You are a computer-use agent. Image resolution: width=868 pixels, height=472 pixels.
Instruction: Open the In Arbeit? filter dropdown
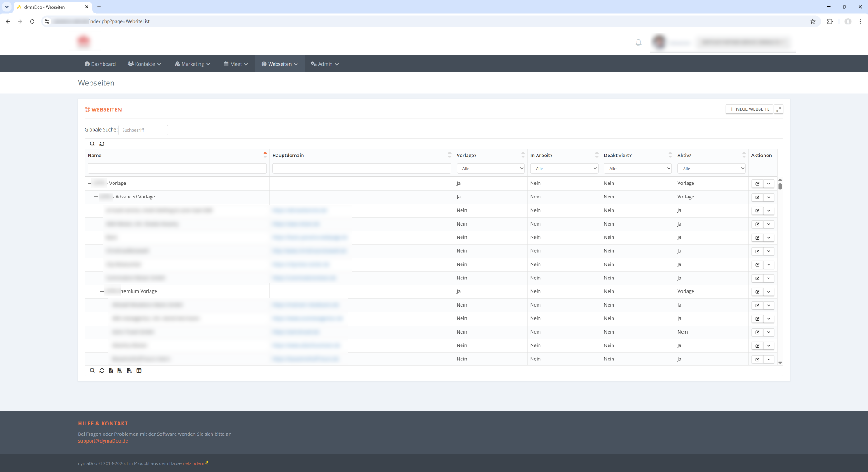coord(564,168)
